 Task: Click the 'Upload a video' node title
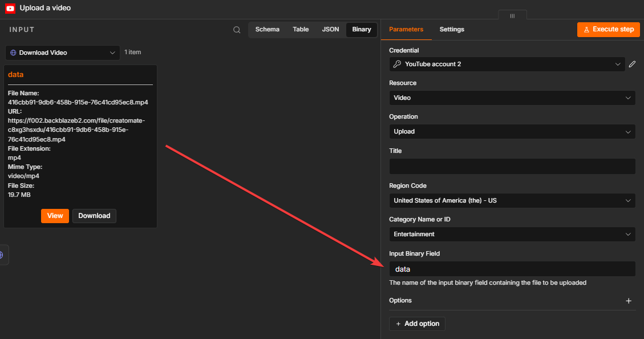point(45,8)
